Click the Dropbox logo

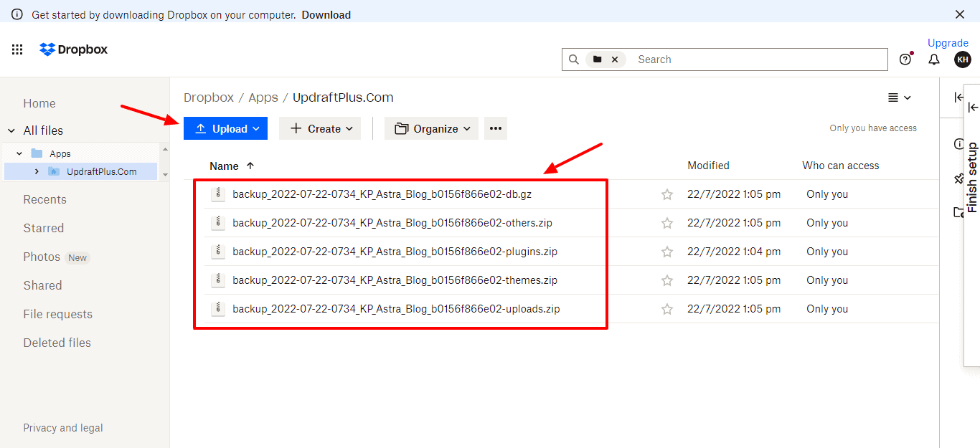[74, 49]
